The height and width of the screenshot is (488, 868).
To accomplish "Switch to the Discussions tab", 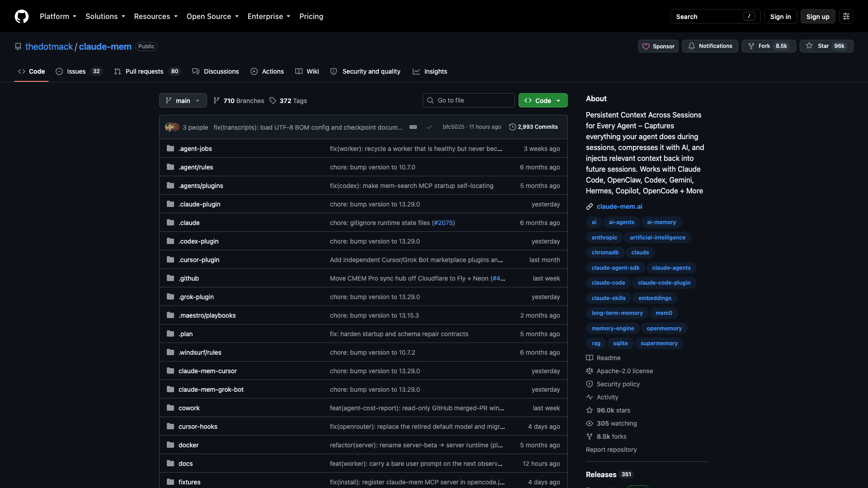I will click(x=215, y=71).
